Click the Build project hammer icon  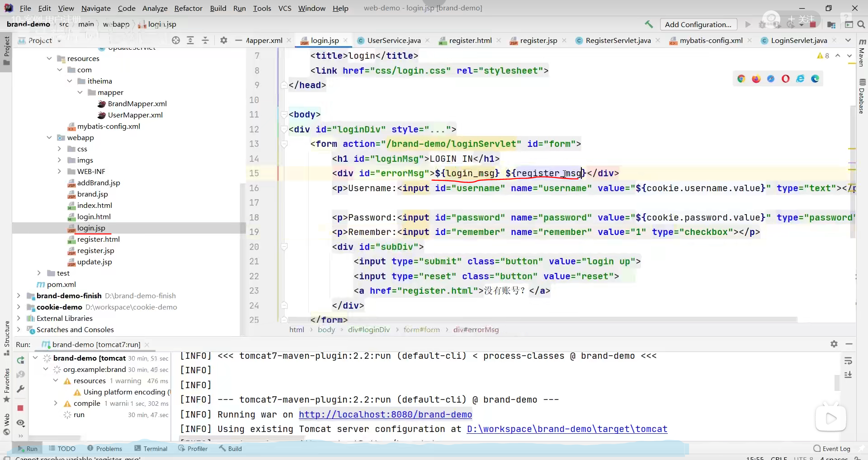(649, 24)
